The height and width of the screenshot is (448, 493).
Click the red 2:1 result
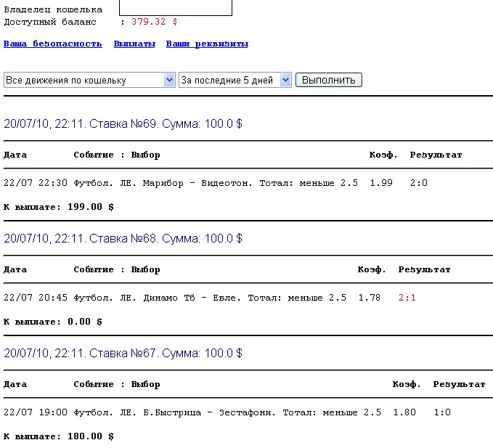click(x=407, y=298)
